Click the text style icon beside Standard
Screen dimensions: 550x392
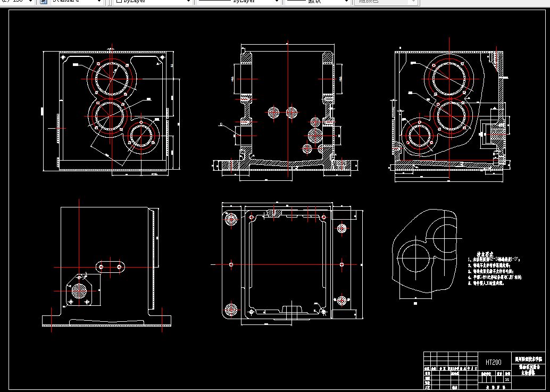[x=44, y=2]
